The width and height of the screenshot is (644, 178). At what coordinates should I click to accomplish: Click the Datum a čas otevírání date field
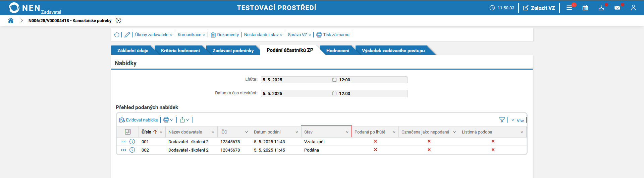[297, 93]
